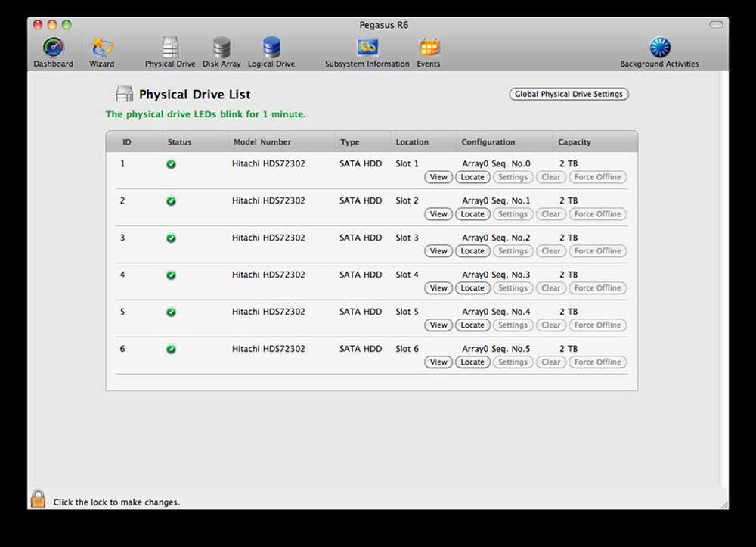Open the Dashboard toolbar icon
This screenshot has height=547, width=756.
click(x=53, y=52)
